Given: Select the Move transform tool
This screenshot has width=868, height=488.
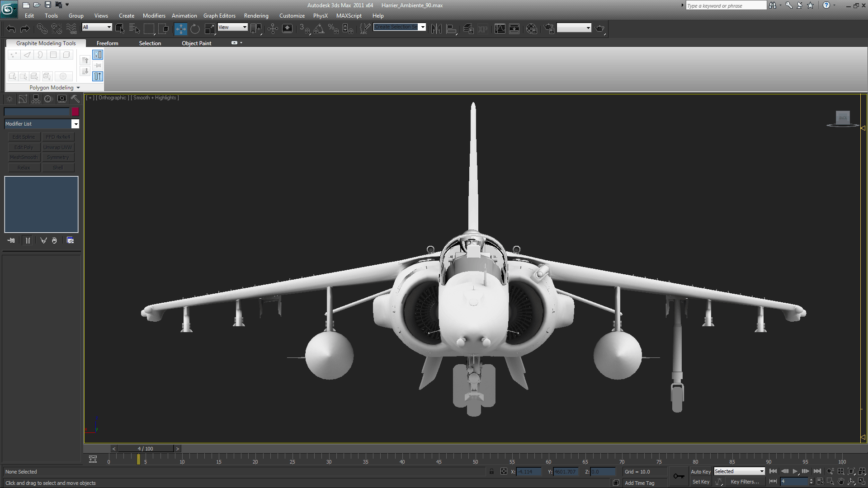Looking at the screenshot, I should click(180, 28).
